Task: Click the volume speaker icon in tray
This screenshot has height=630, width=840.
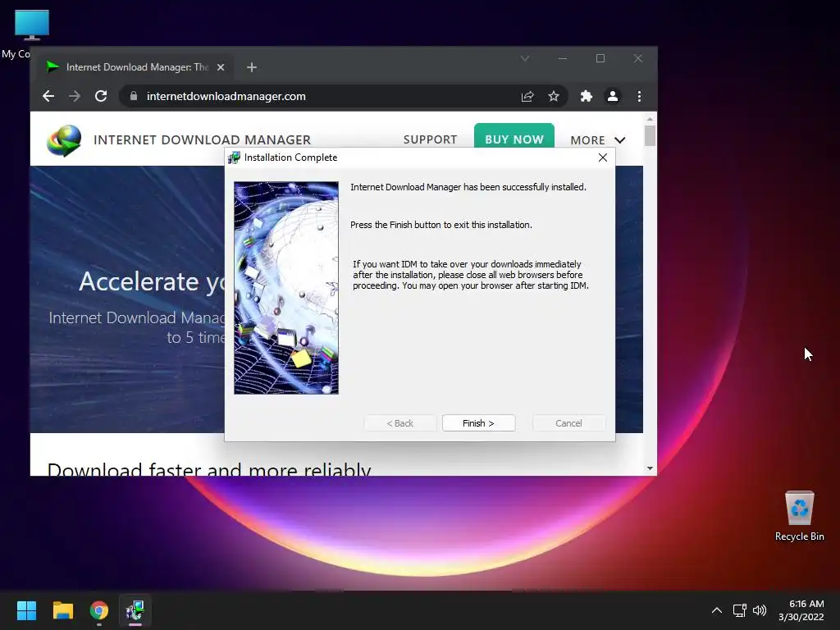Action: pos(759,610)
